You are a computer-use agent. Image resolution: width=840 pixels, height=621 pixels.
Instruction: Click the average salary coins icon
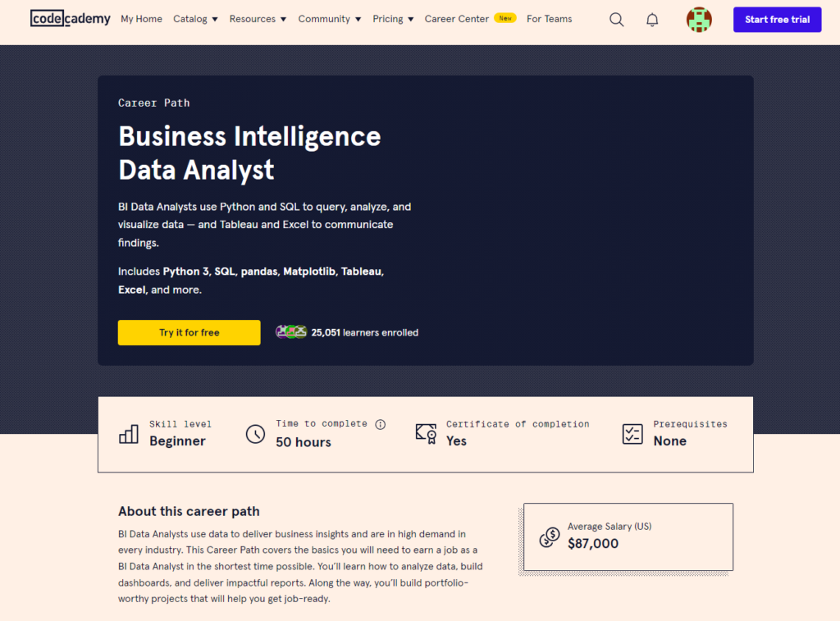[x=549, y=537]
